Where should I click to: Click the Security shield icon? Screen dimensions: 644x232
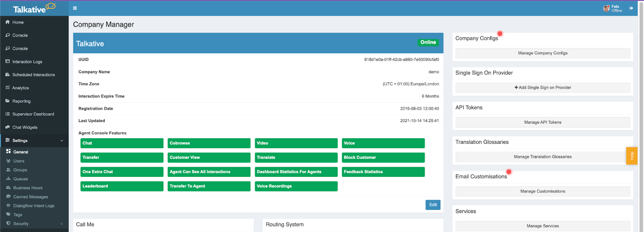point(8,224)
